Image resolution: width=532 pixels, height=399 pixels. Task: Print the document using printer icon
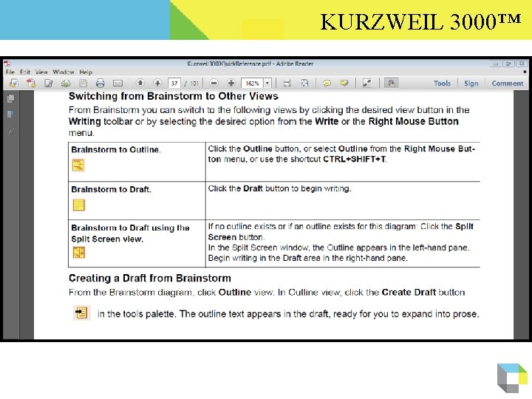tap(100, 83)
